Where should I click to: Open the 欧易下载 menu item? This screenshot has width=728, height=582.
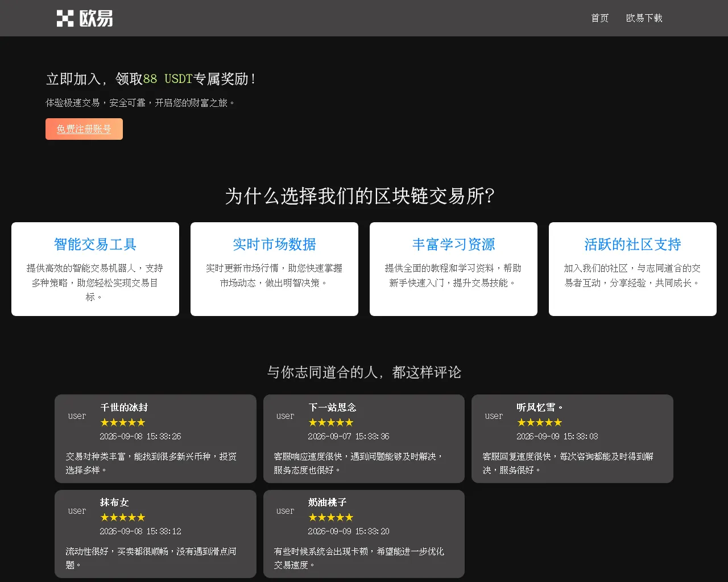point(644,18)
